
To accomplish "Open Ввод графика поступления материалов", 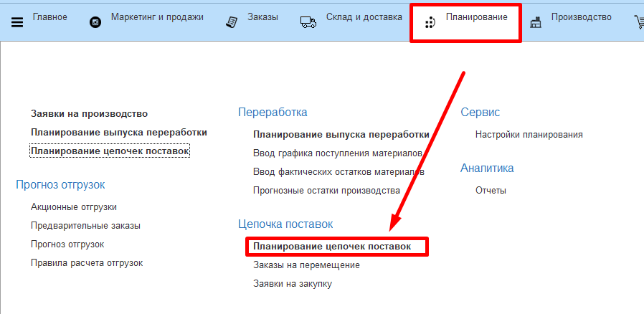I will [338, 153].
